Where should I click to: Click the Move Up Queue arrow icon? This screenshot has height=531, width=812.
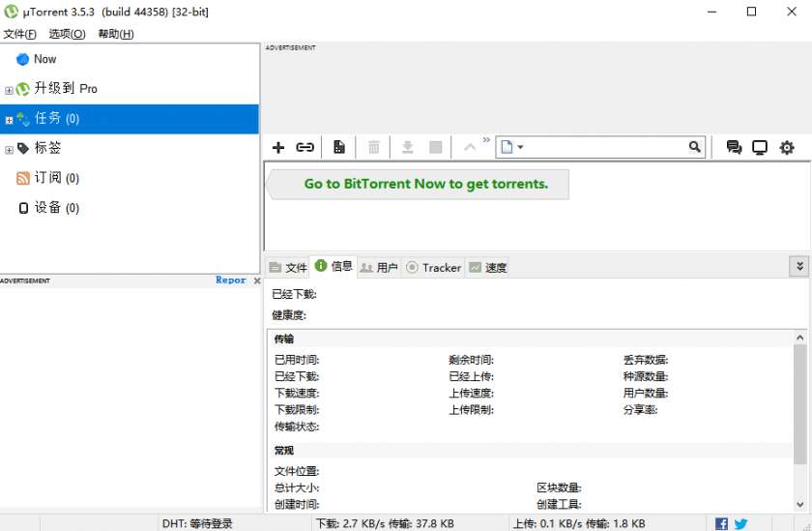(x=470, y=148)
